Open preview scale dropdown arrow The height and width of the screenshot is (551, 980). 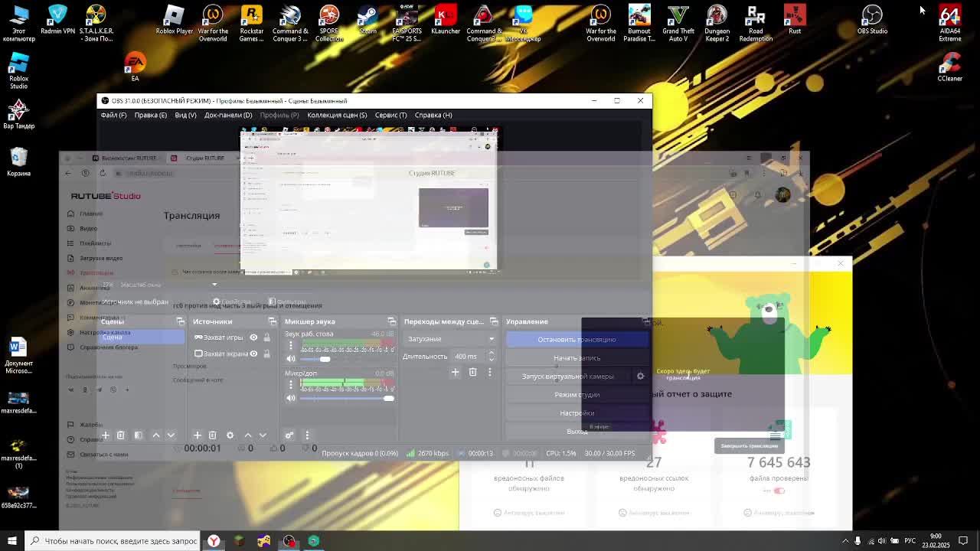click(x=214, y=285)
